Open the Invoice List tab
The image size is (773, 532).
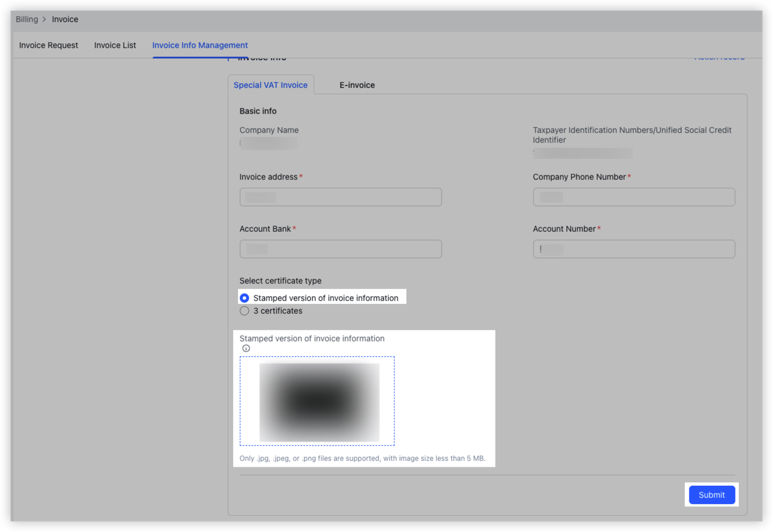[x=114, y=45]
